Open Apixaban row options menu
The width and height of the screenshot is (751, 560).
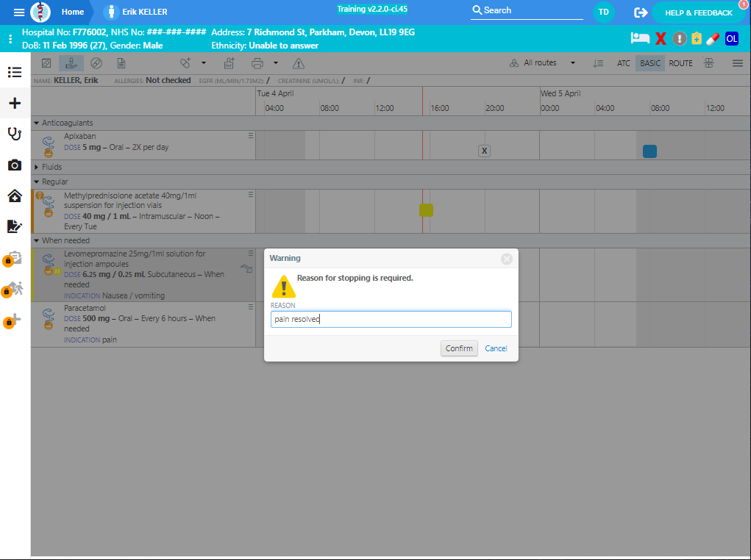click(x=251, y=136)
